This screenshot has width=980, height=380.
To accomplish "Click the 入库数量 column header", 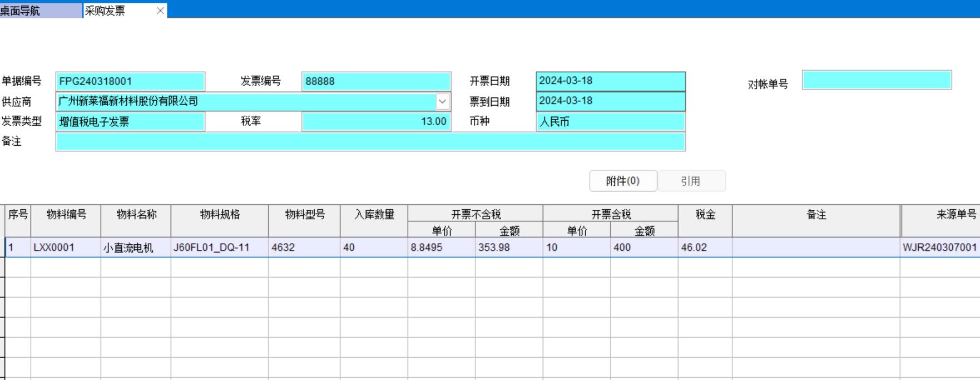I will click(374, 215).
